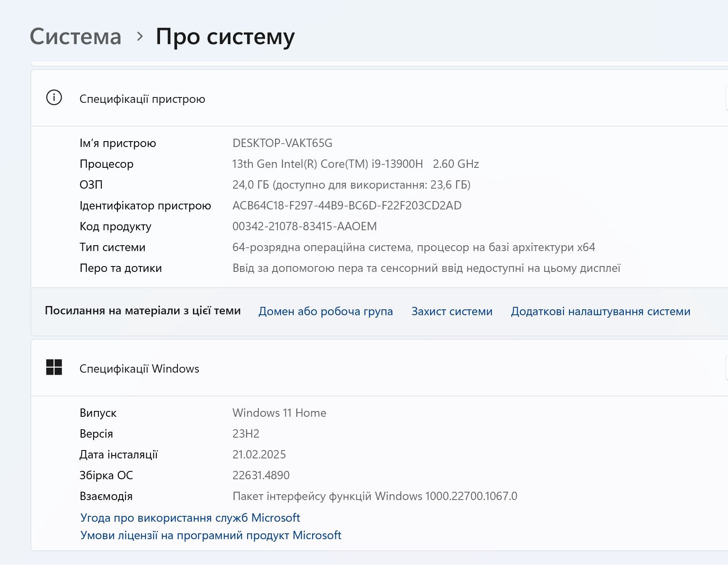Click the Ідентифікатор пристрою label
Viewport: 728px width, 565px height.
click(x=145, y=206)
